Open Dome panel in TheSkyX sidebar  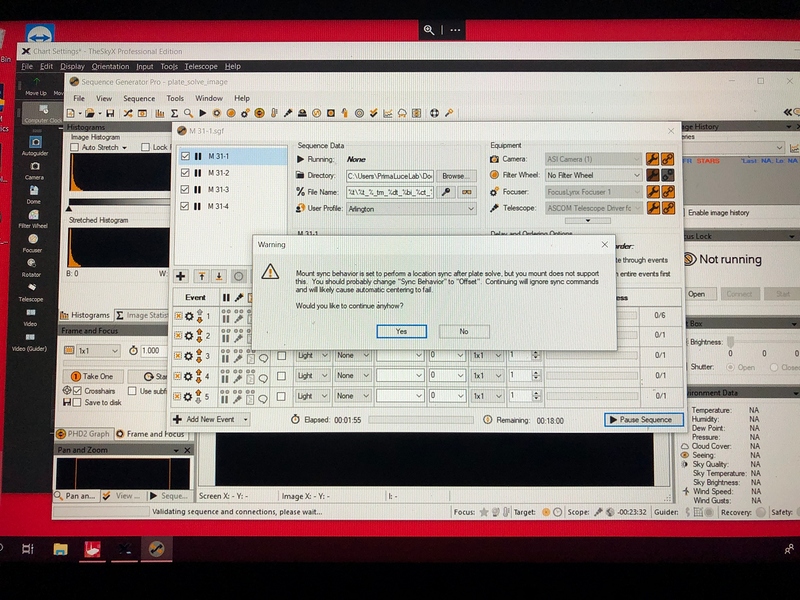[x=34, y=194]
